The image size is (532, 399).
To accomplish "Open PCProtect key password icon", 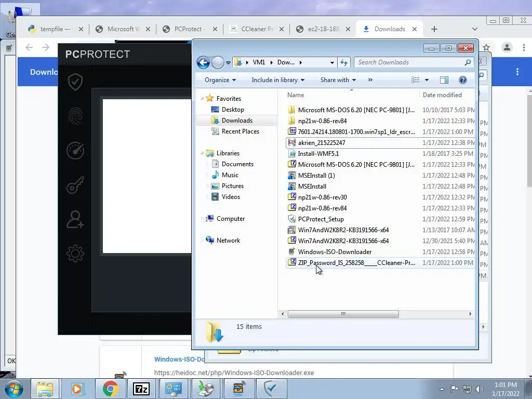I will click(75, 185).
